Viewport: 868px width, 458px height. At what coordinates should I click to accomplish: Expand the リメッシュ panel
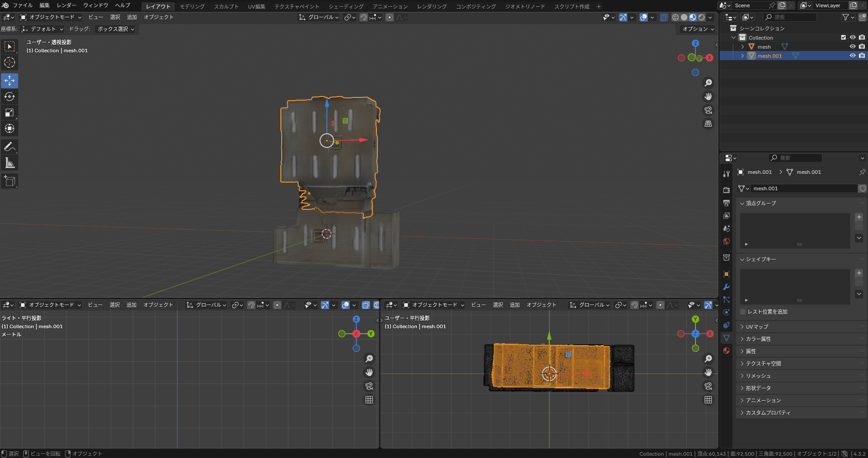click(758, 376)
